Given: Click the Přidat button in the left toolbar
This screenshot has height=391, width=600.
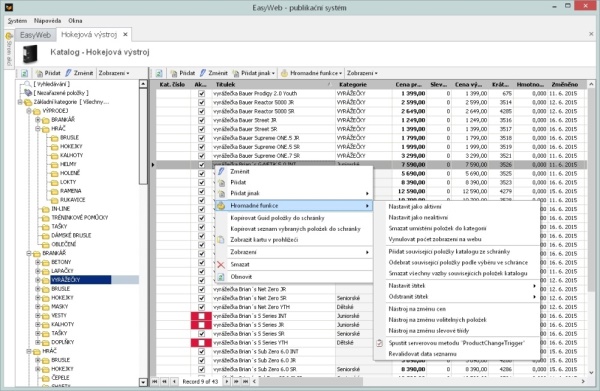Looking at the screenshot, I should 48,73.
